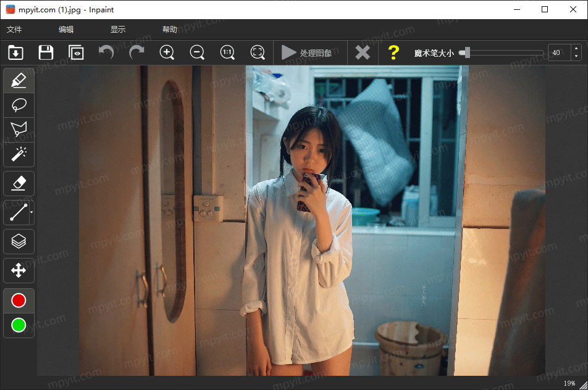Image resolution: width=588 pixels, height=390 pixels.
Task: Choose the red mask color
Action: pyautogui.click(x=19, y=301)
